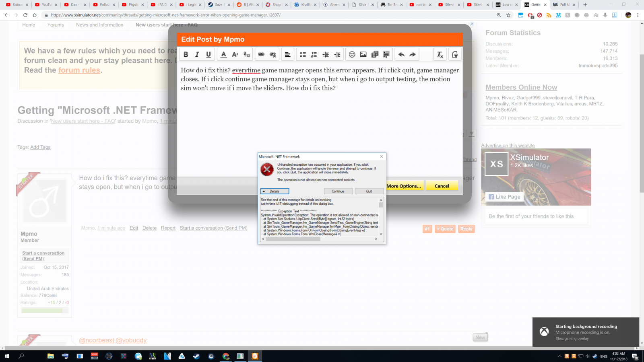Screen dimensions: 644x362
Task: Open the News and Information tab
Action: 100,25
